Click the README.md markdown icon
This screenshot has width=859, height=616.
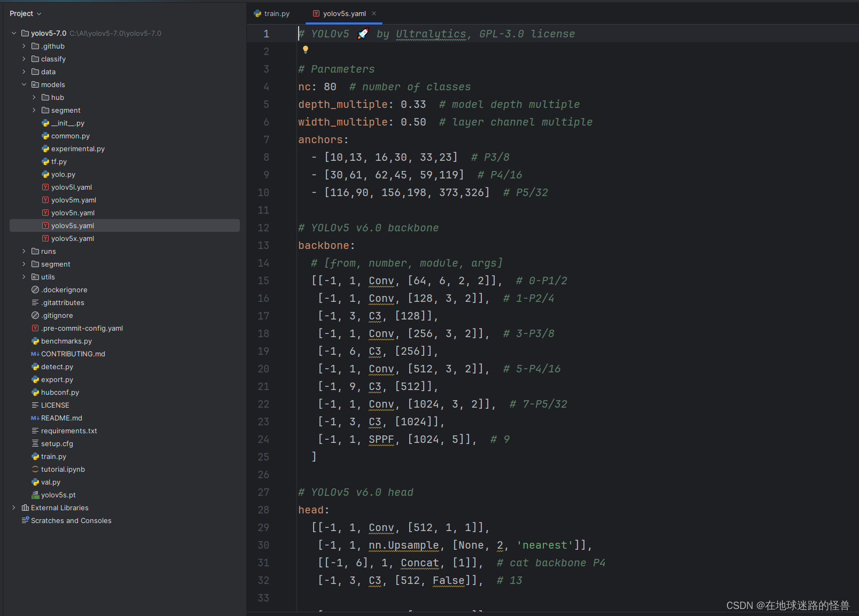[x=35, y=418]
